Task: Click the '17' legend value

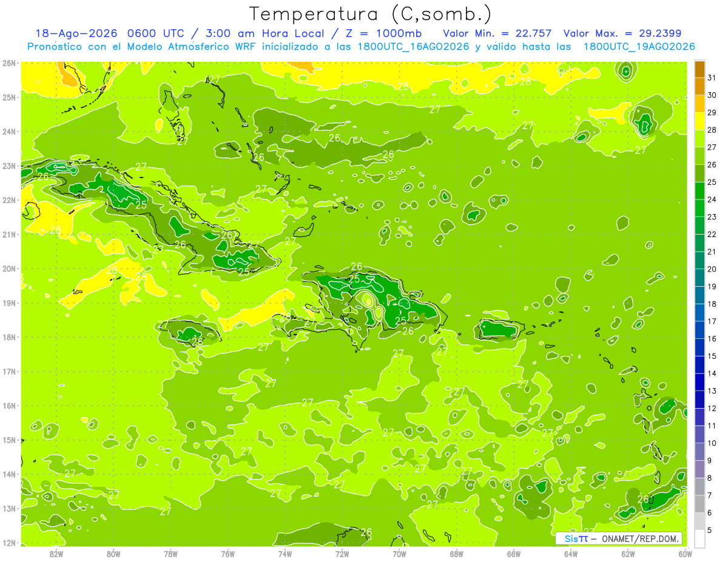Action: (712, 321)
